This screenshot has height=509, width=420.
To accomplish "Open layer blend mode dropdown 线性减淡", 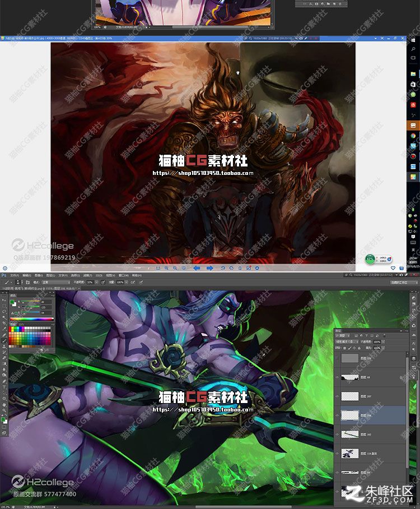I will pos(347,342).
